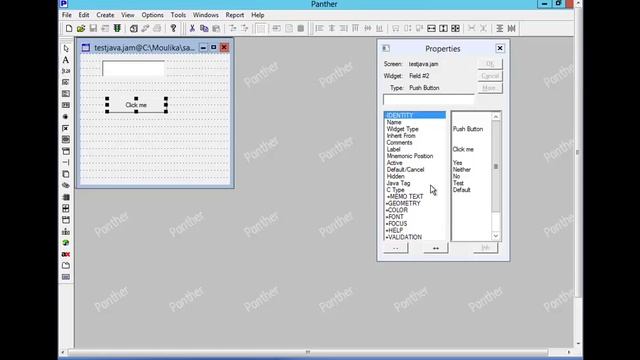This screenshot has height=360, width=640.
Task: Select the grid widget tool in palette
Action: click(66, 208)
